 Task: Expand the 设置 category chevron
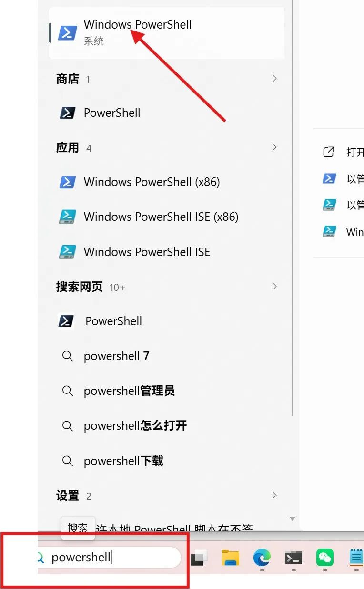(274, 496)
